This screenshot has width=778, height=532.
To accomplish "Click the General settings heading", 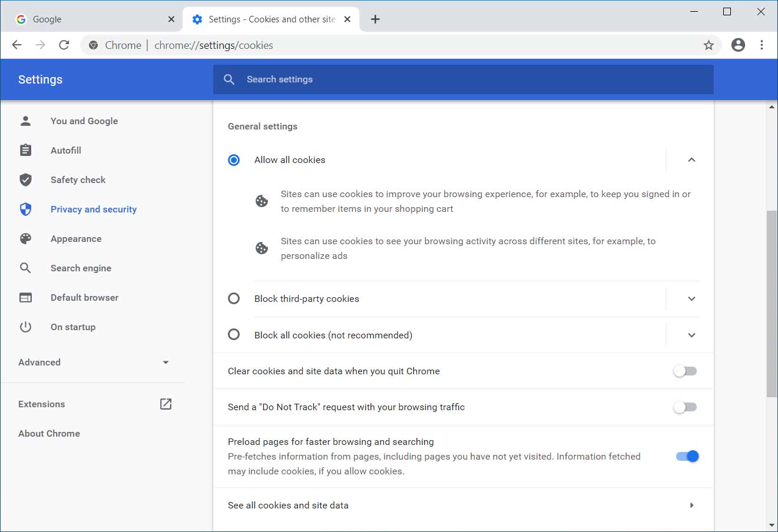I will point(263,127).
